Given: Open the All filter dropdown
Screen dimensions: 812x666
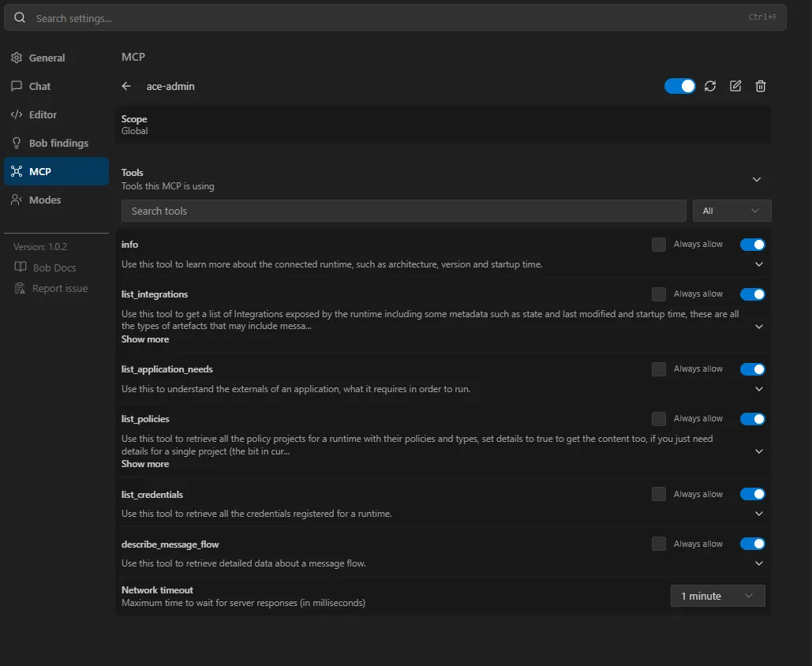Looking at the screenshot, I should click(732, 211).
